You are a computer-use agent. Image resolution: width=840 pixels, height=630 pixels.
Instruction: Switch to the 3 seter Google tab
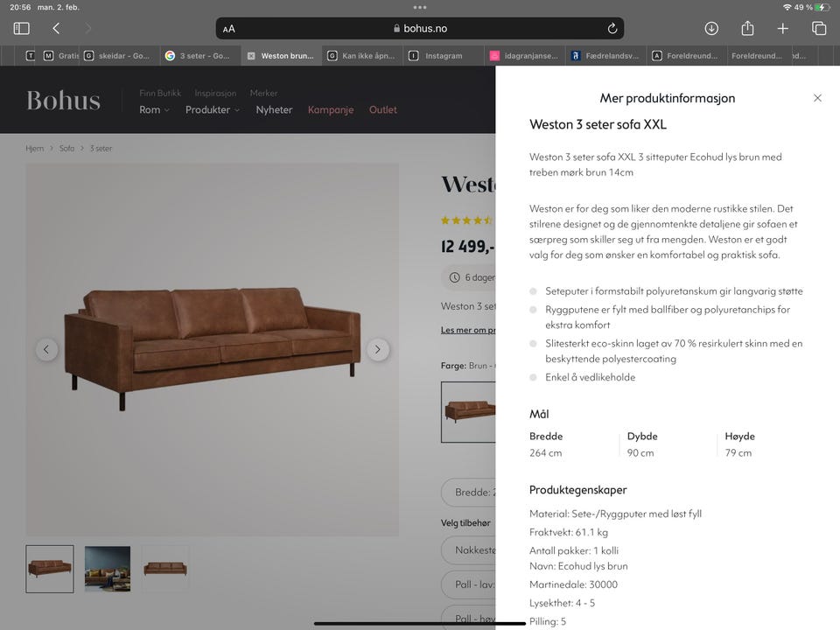click(x=199, y=56)
